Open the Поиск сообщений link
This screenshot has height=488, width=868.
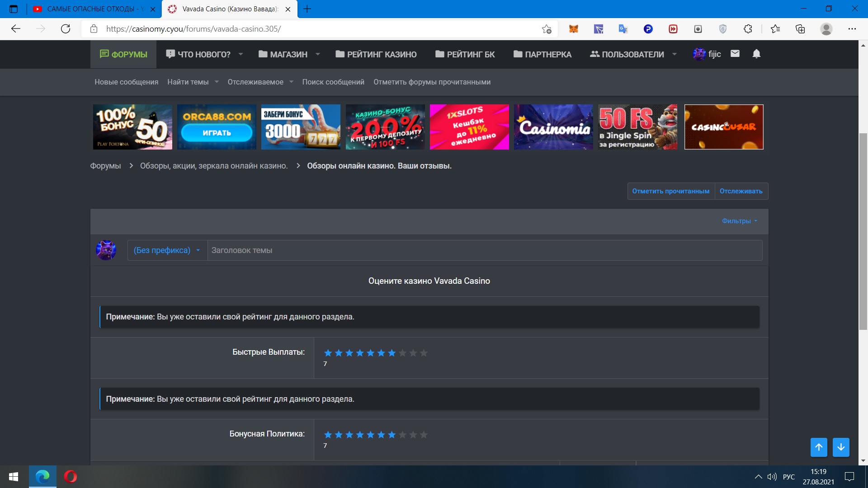333,82
